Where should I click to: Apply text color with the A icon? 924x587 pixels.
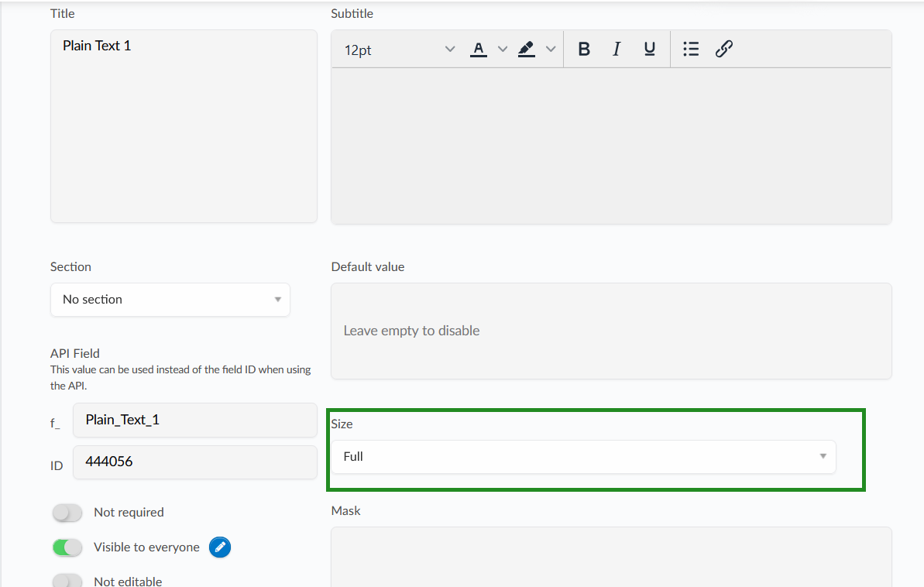(479, 50)
